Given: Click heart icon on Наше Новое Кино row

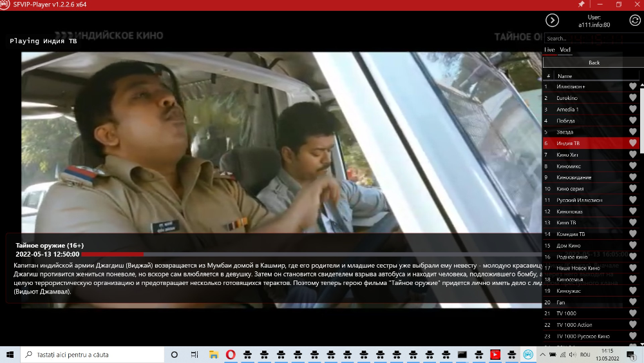Looking at the screenshot, I should click(x=632, y=268).
